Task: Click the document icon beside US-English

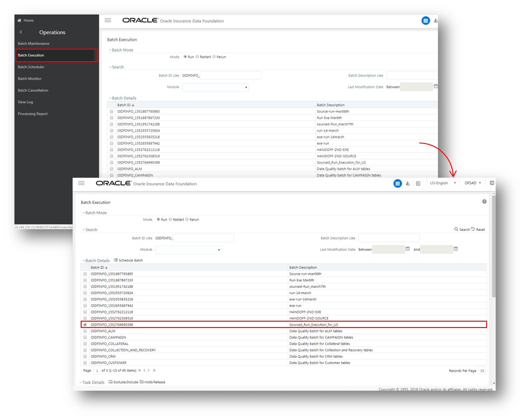Action: [418, 184]
